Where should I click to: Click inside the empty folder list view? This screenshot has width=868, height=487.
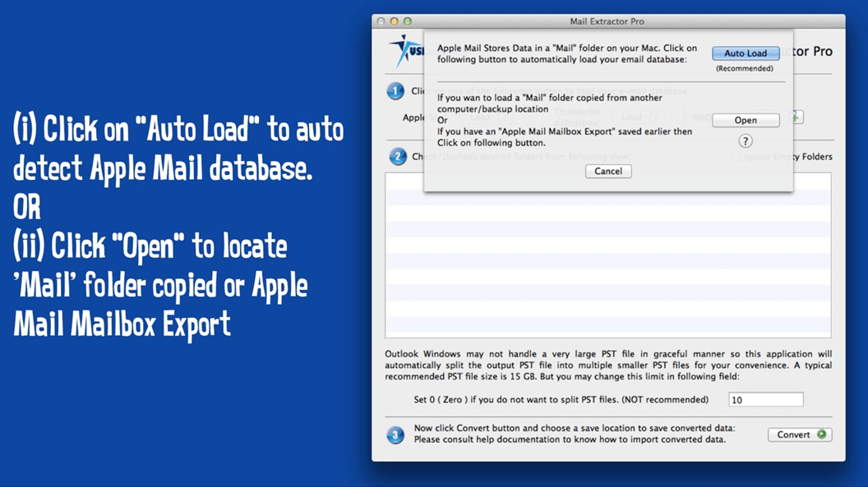[607, 263]
